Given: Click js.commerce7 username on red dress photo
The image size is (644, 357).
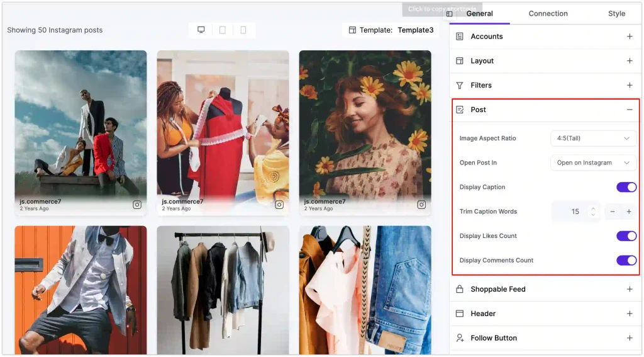Looking at the screenshot, I should coord(182,201).
